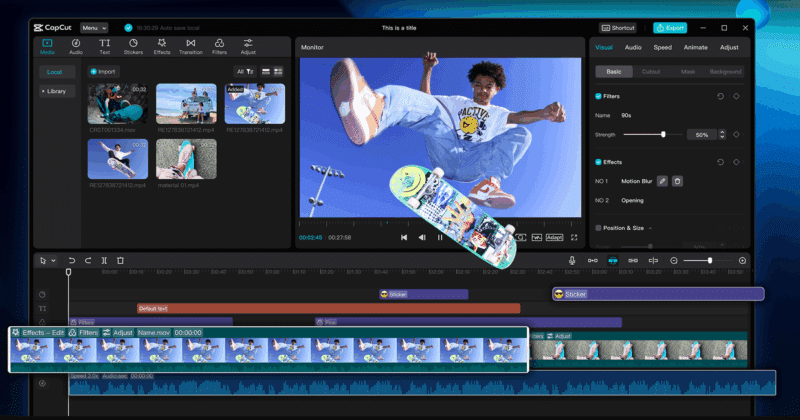Click the microphone record icon above timeline
This screenshot has width=800, height=420.
pos(572,260)
